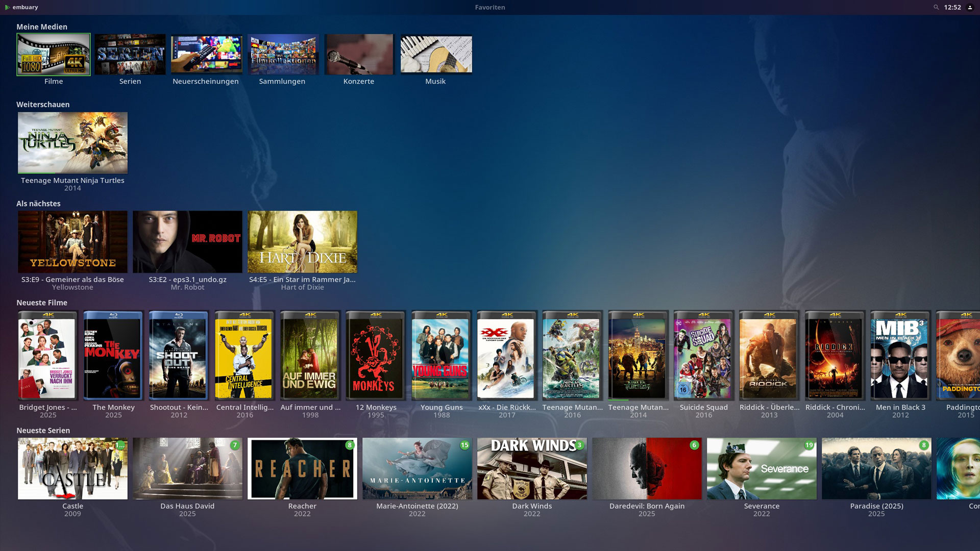The height and width of the screenshot is (551, 980).
Task: Open the Konzerte library tile
Action: pos(360,55)
